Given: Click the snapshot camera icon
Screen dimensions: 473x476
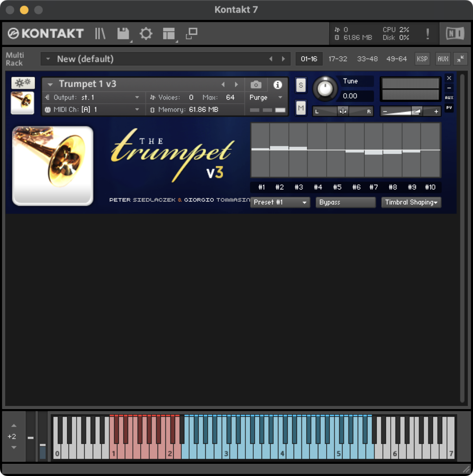Looking at the screenshot, I should (x=256, y=85).
